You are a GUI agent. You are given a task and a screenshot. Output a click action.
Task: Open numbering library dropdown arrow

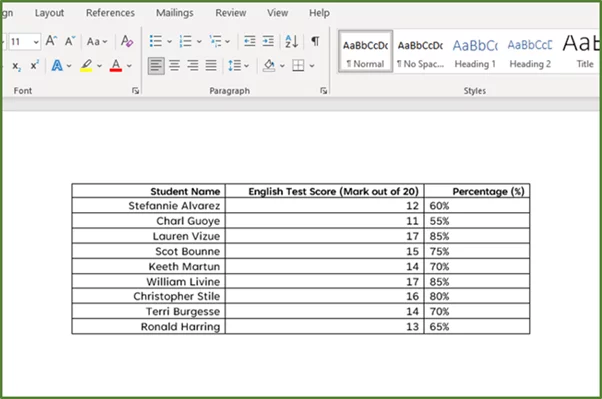[x=199, y=41]
